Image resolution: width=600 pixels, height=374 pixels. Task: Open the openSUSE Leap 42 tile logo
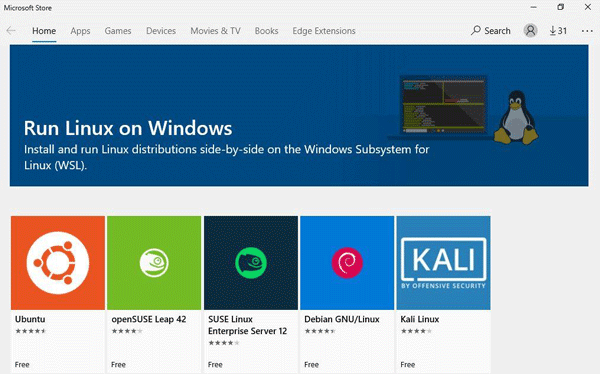[x=154, y=263]
